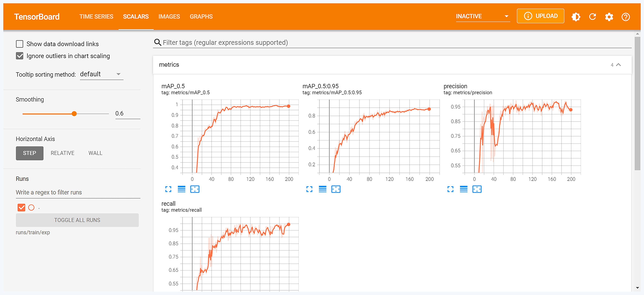This screenshot has height=295, width=644.
Task: Click the TOGGLE ALL RUNS button
Action: (77, 220)
